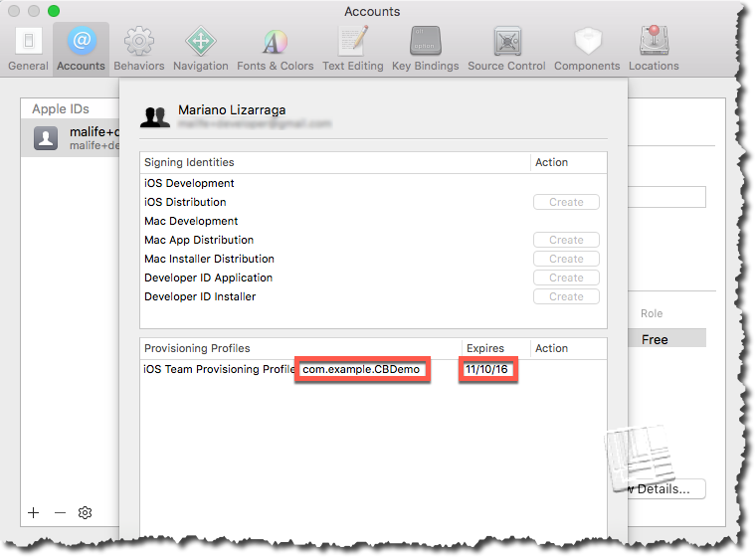Open Source Control preferences
Screen dimensions: 756x557
pyautogui.click(x=506, y=49)
